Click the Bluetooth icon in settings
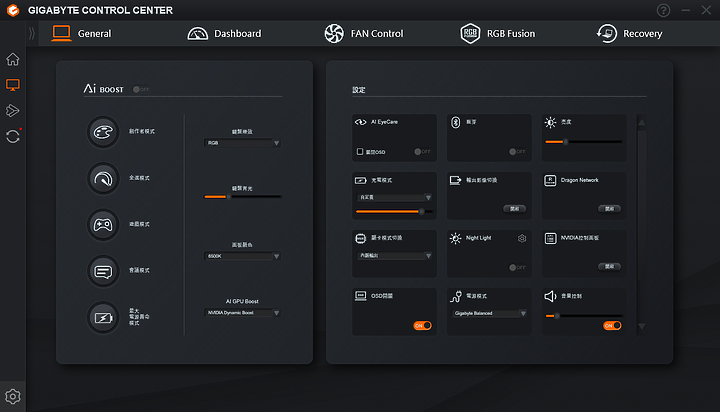Viewport: 720px width, 412px height. pyautogui.click(x=456, y=122)
